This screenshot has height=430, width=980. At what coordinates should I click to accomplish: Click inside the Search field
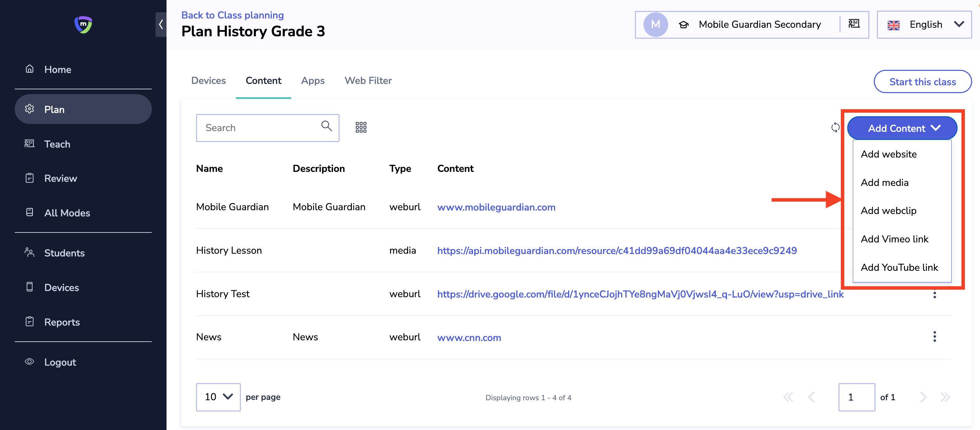point(259,128)
